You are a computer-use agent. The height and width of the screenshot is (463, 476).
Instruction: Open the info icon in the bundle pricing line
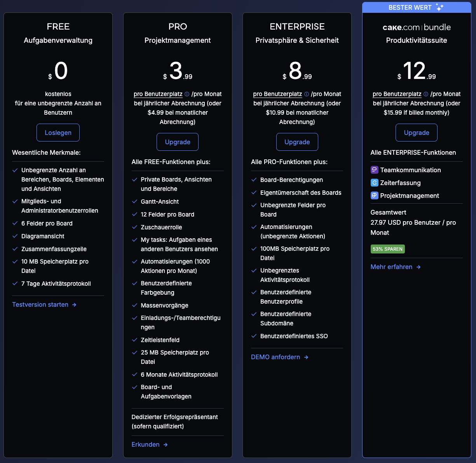coord(426,94)
